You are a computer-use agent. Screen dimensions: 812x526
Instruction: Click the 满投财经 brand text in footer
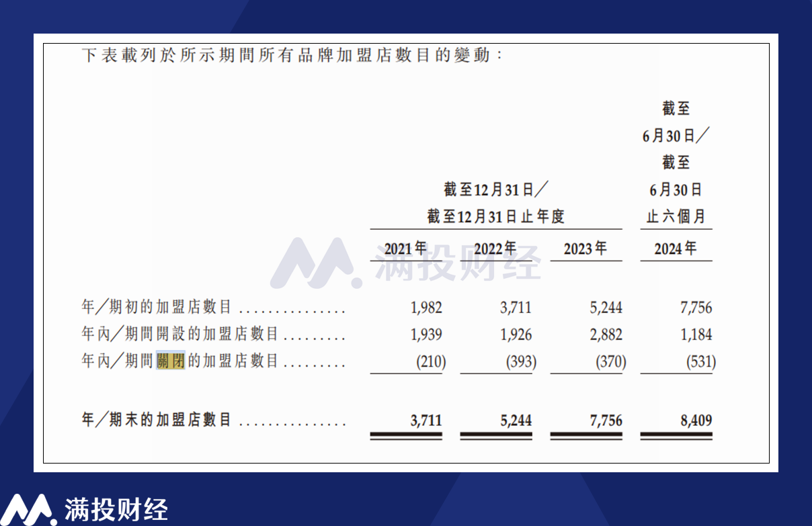pyautogui.click(x=116, y=510)
